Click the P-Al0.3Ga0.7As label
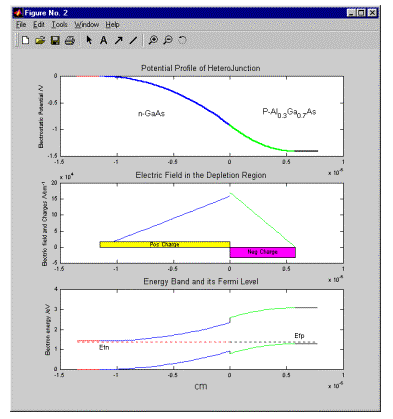The image size is (393, 419). (x=289, y=112)
